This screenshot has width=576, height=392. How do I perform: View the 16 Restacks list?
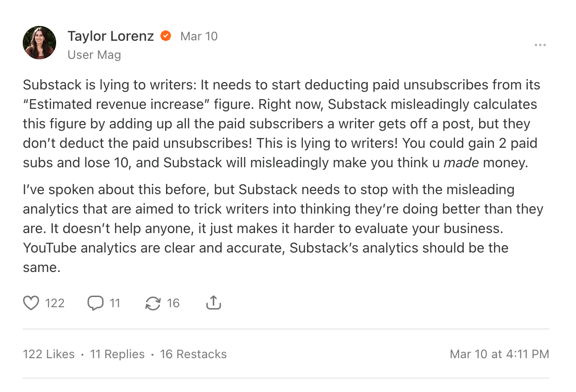(x=193, y=354)
